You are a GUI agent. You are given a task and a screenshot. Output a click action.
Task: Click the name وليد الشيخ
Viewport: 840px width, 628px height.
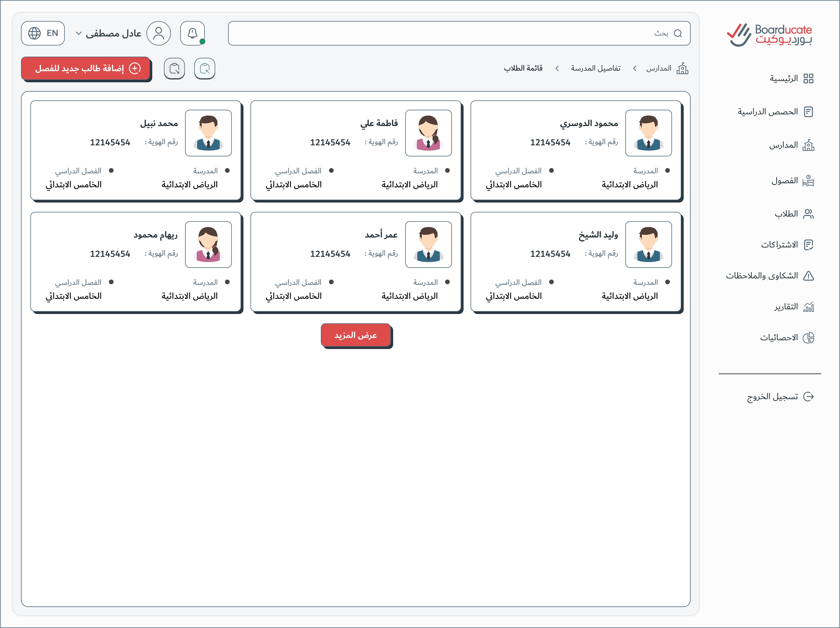[x=598, y=235]
